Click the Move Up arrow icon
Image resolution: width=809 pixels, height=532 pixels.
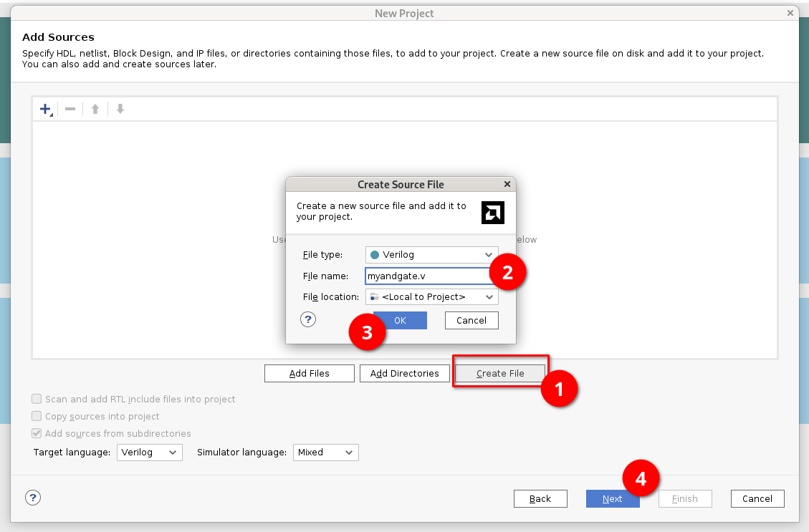[95, 109]
